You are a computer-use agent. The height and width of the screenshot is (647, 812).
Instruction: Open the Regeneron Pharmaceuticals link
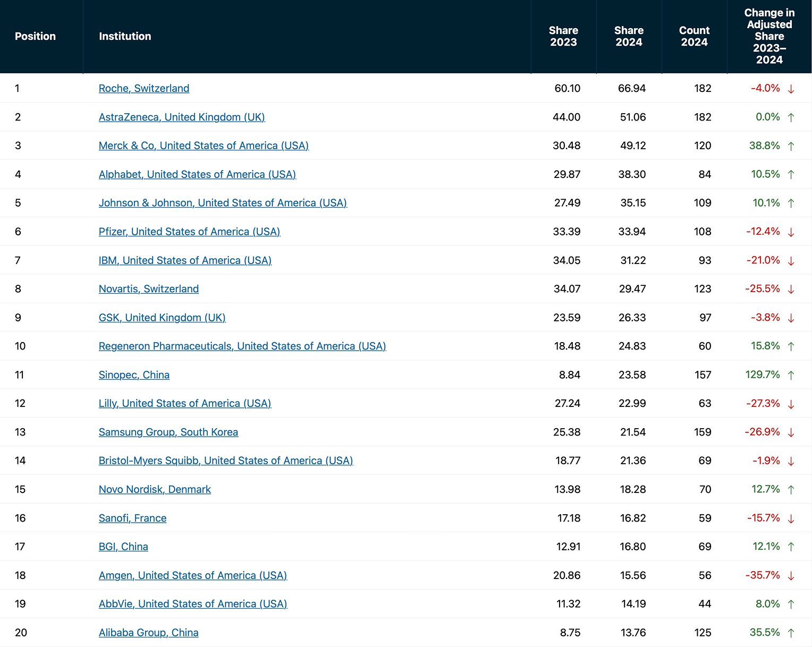(x=242, y=346)
